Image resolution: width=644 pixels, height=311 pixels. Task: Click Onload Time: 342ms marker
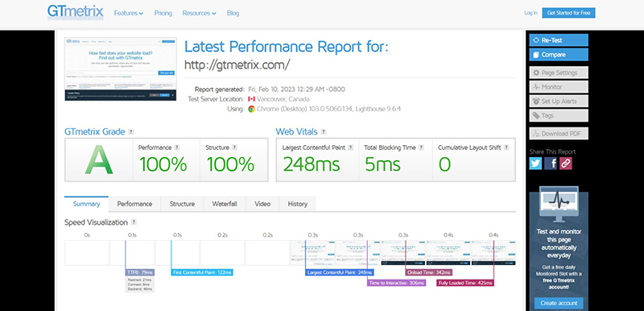[429, 272]
